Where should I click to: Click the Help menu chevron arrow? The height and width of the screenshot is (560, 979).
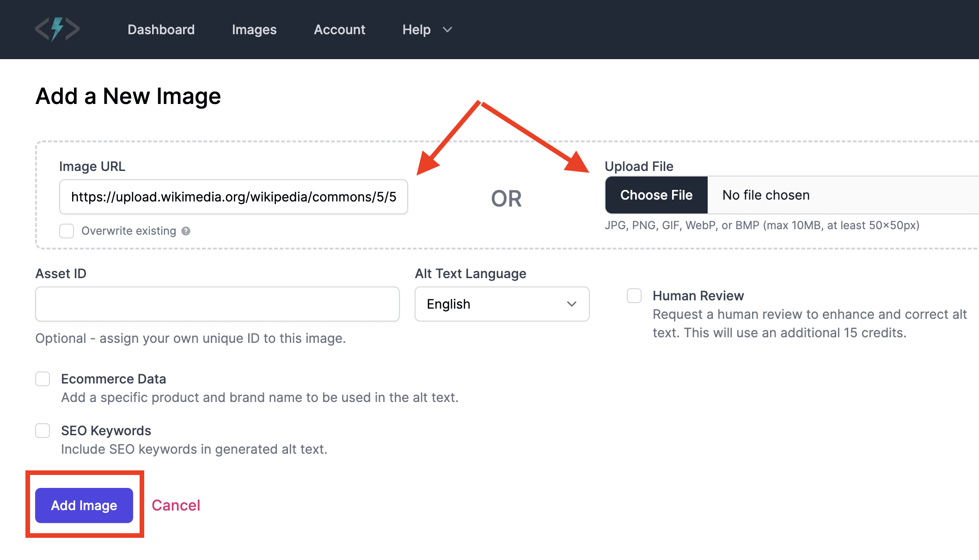447,30
